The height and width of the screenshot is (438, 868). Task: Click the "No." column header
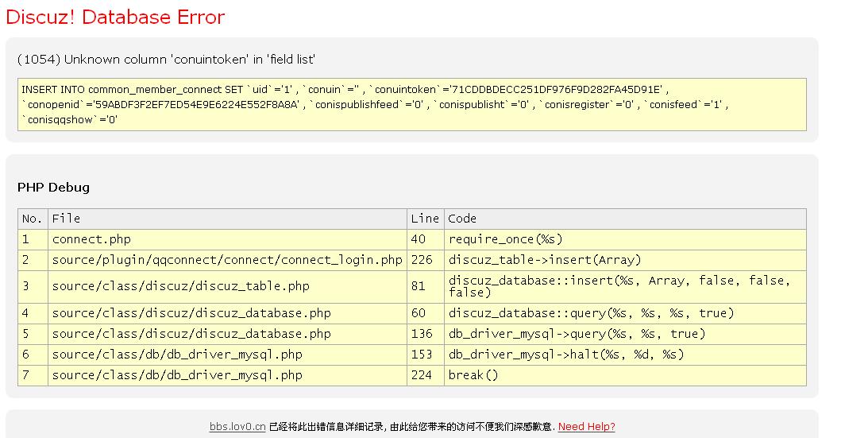coord(32,219)
